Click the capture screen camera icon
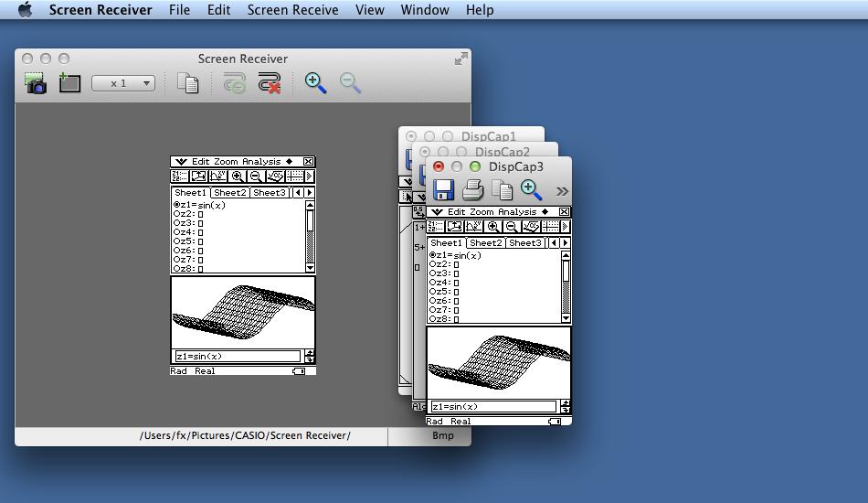 [36, 83]
